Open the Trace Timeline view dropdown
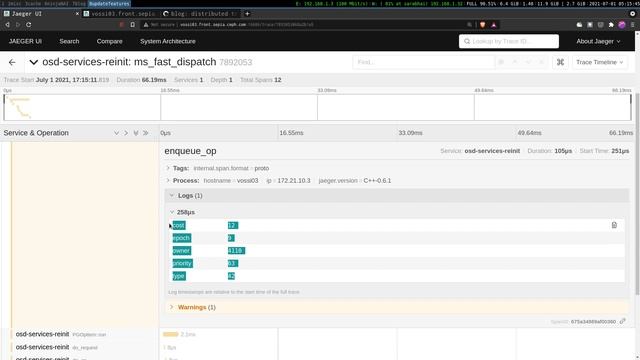The height and width of the screenshot is (360, 640). pyautogui.click(x=599, y=62)
